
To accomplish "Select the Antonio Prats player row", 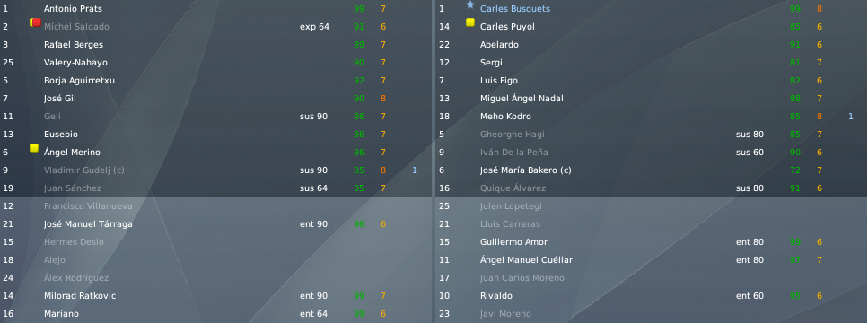I will (x=216, y=9).
